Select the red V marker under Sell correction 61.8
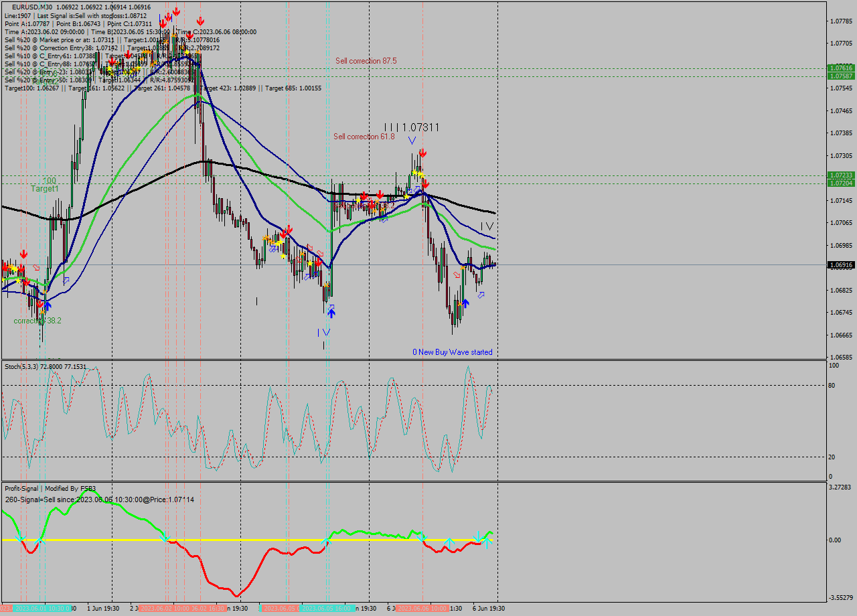 click(412, 139)
